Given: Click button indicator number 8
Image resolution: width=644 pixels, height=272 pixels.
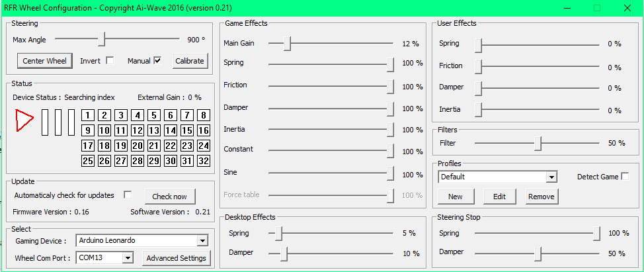Looking at the screenshot, I should (203, 115).
